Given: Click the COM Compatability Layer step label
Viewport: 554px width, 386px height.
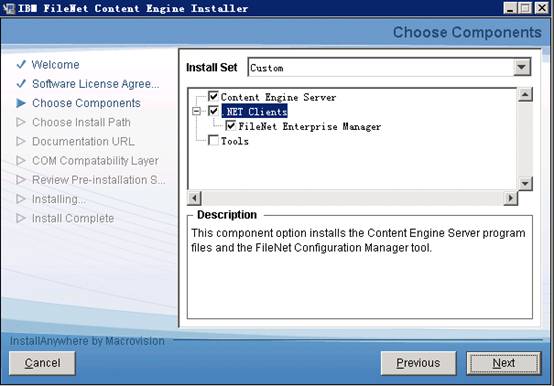Looking at the screenshot, I should tap(95, 161).
